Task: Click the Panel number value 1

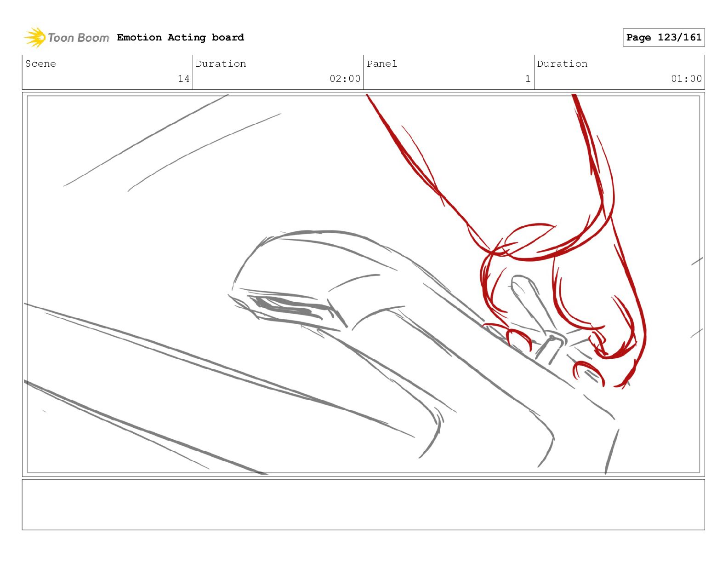Action: point(528,79)
